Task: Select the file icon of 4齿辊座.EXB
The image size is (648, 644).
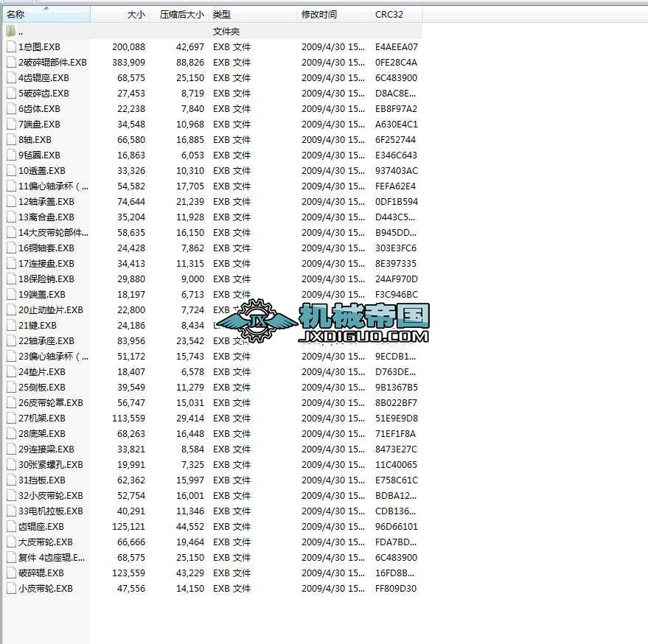Action: coord(11,77)
